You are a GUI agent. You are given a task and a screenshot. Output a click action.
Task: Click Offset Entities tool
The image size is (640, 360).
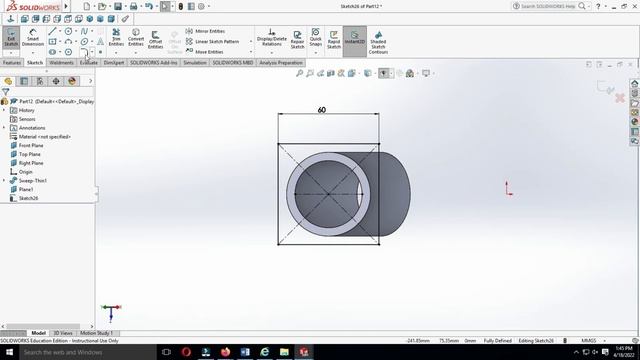pyautogui.click(x=156, y=39)
